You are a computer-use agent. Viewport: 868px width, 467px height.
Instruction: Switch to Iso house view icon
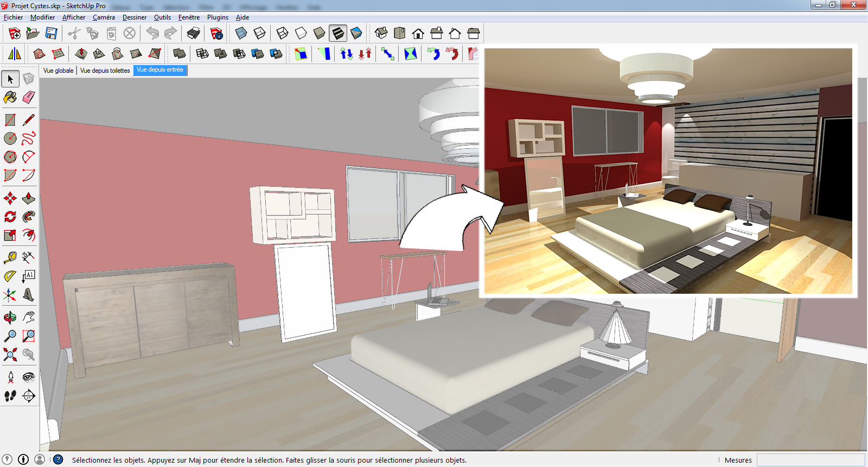tap(381, 34)
